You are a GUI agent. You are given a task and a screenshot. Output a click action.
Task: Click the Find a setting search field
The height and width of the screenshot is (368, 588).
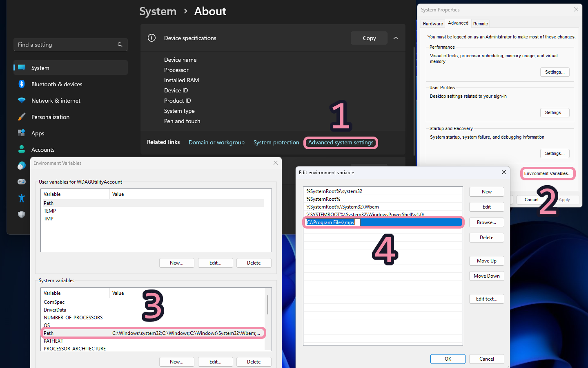tap(71, 45)
